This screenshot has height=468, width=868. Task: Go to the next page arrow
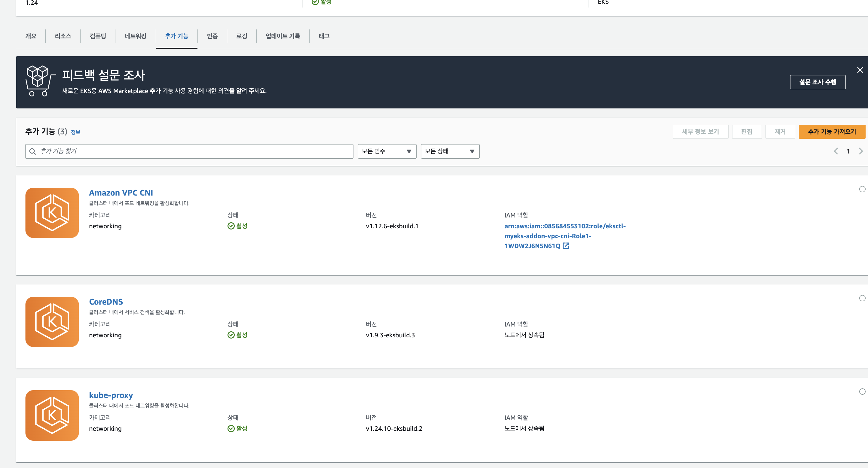click(x=860, y=151)
